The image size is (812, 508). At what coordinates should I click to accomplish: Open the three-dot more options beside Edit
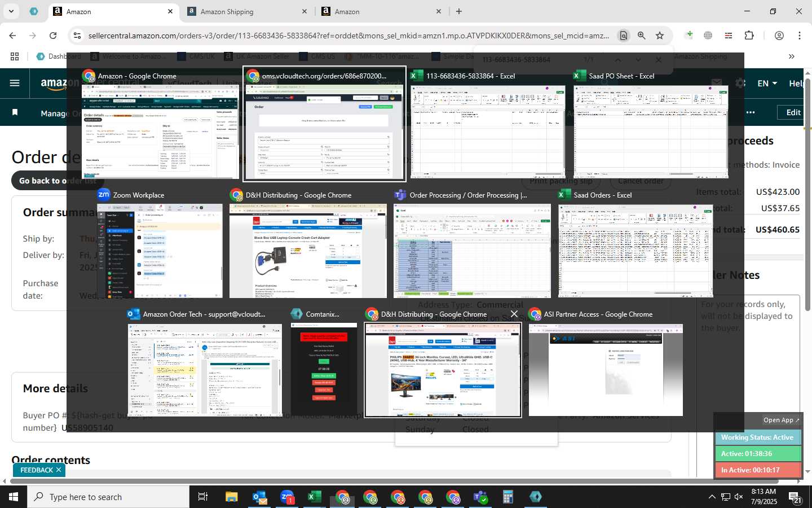click(751, 112)
